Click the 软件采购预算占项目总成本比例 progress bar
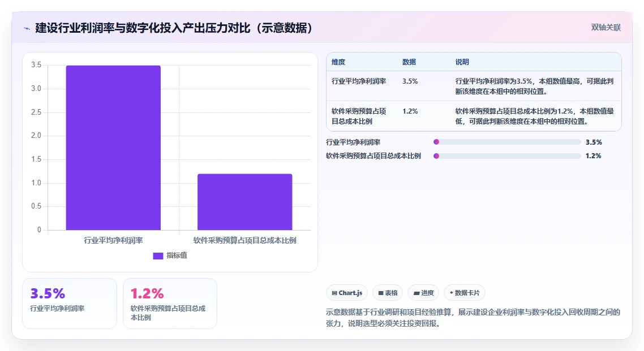 pos(507,156)
